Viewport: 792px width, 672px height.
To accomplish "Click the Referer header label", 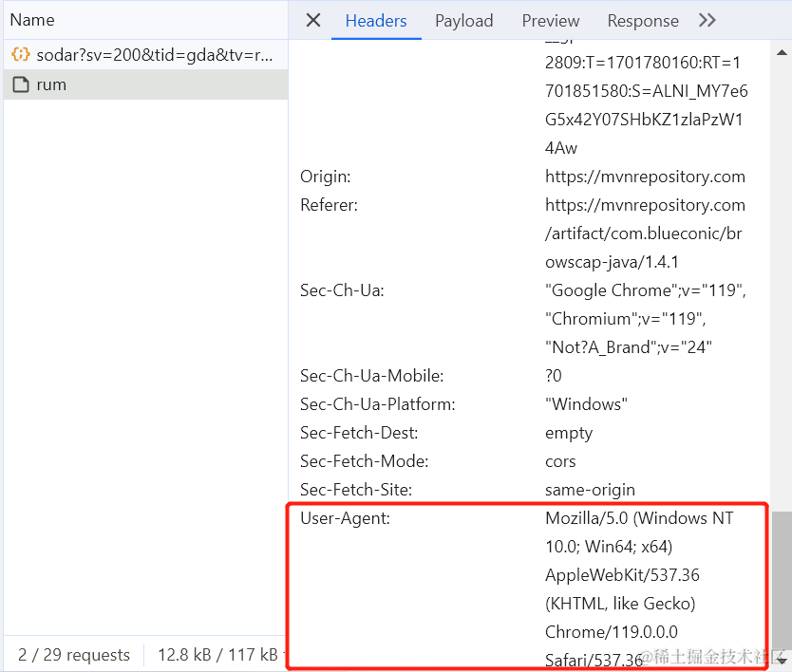I will click(x=329, y=205).
